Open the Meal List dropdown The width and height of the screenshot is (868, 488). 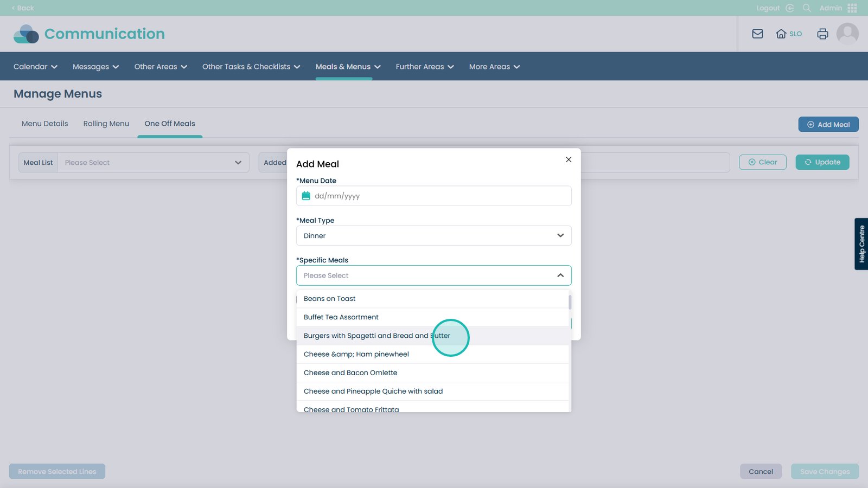[x=153, y=163]
